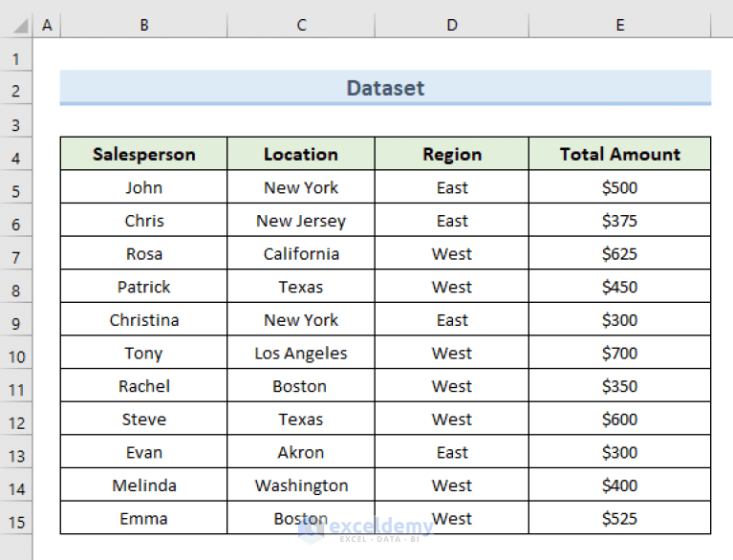Select Patrick's Texas location cell
Screen dimensions: 733x560
click(301, 287)
